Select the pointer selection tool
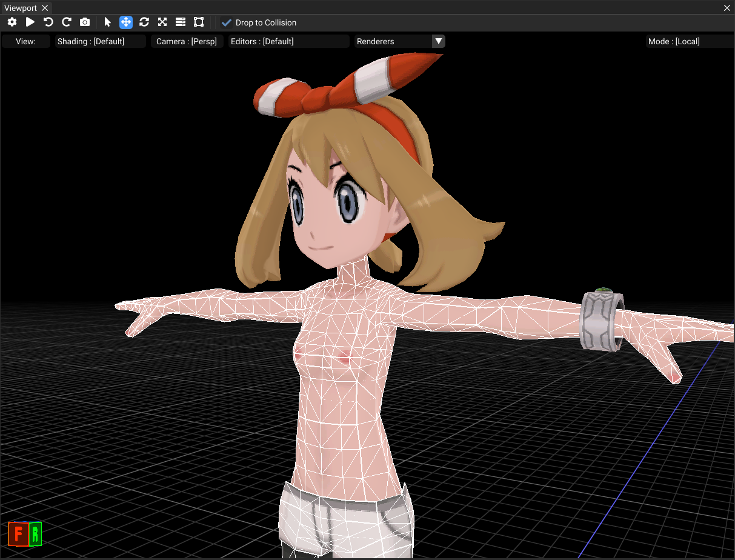The image size is (735, 560). point(108,22)
